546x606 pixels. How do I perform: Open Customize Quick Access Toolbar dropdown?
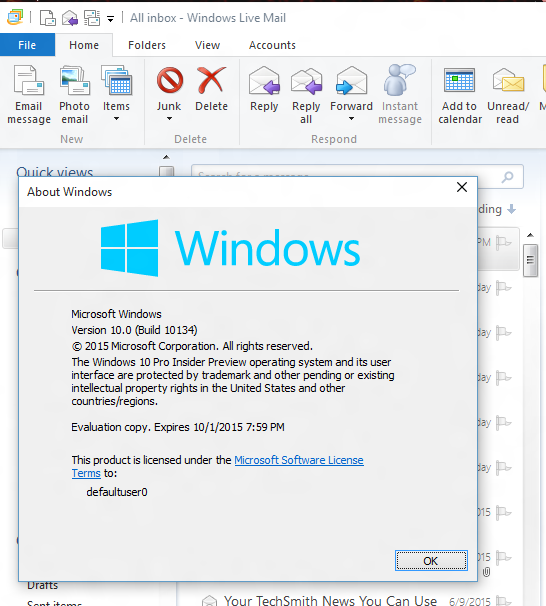(111, 19)
